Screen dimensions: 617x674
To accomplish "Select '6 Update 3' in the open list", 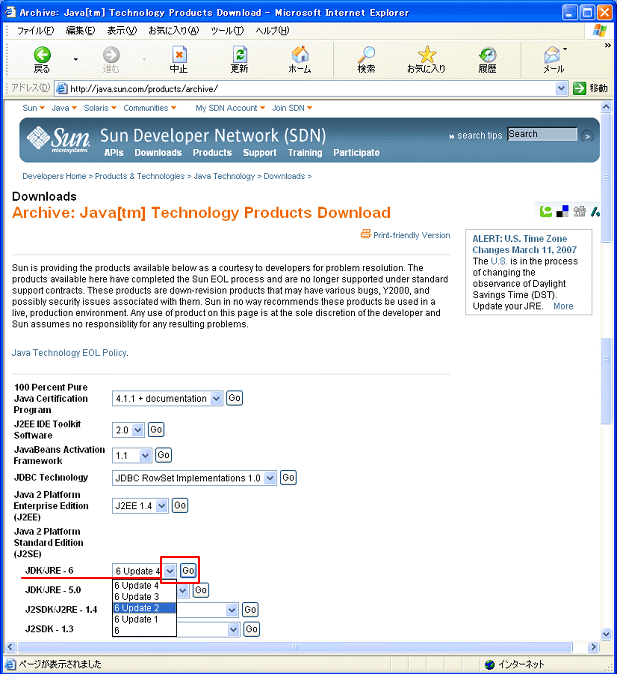I will coord(144,597).
